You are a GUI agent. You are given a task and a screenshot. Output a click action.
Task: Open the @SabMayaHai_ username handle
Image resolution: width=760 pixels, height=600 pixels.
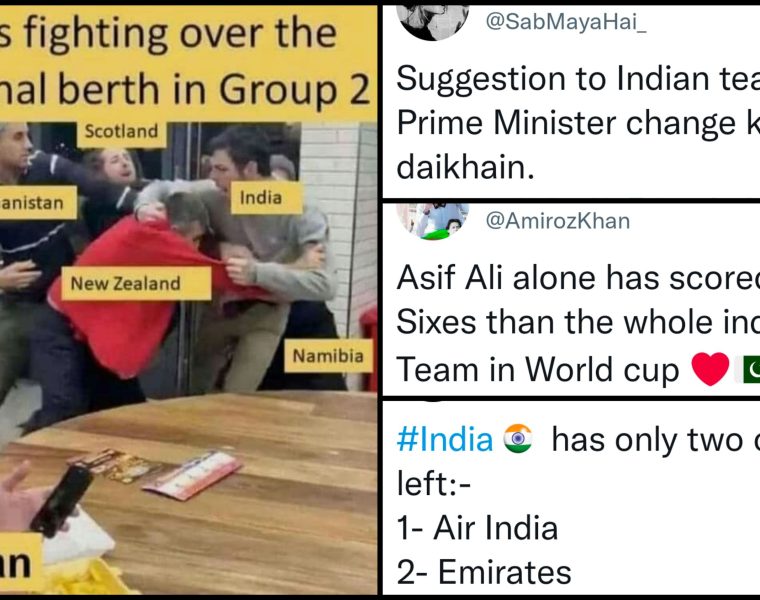click(x=566, y=22)
